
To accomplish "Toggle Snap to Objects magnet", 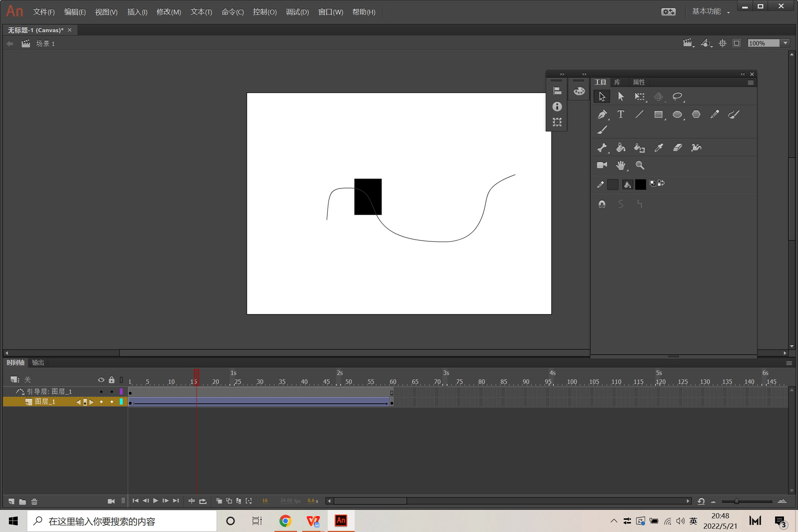I will 602,204.
